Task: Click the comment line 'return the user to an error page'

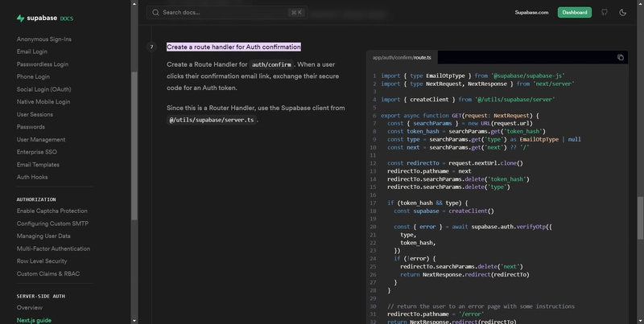Action: tap(481, 306)
